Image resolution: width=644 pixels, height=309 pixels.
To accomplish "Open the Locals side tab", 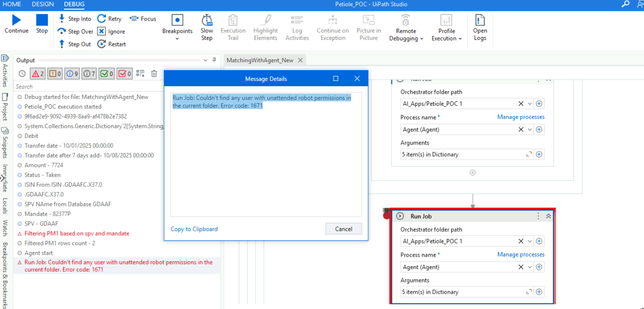I will pyautogui.click(x=5, y=206).
